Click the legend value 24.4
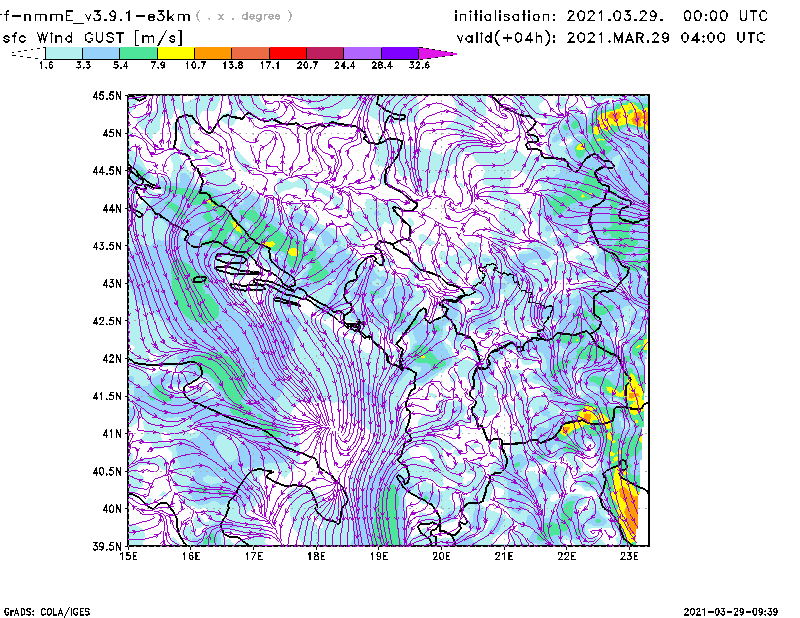800x618 pixels. point(344,65)
